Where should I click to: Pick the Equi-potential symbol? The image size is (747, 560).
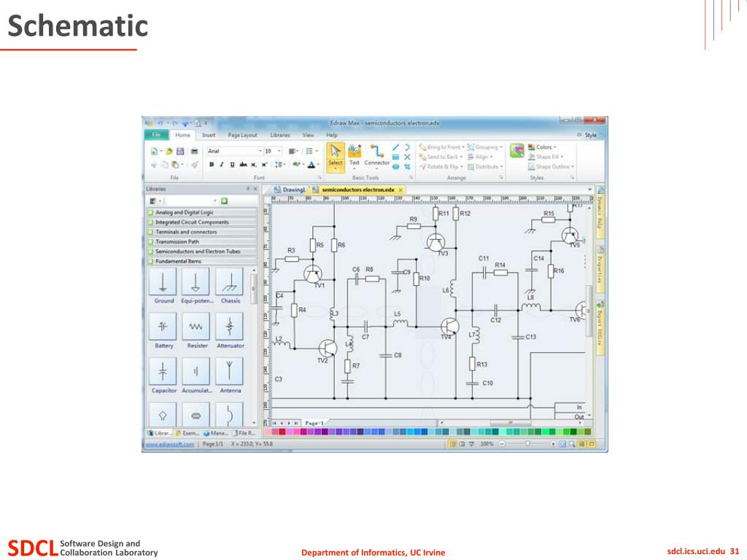(196, 285)
